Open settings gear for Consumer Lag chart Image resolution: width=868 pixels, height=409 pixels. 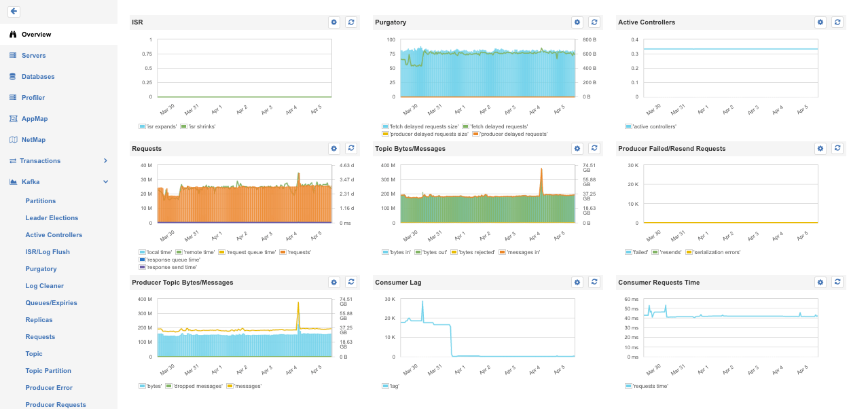tap(577, 282)
